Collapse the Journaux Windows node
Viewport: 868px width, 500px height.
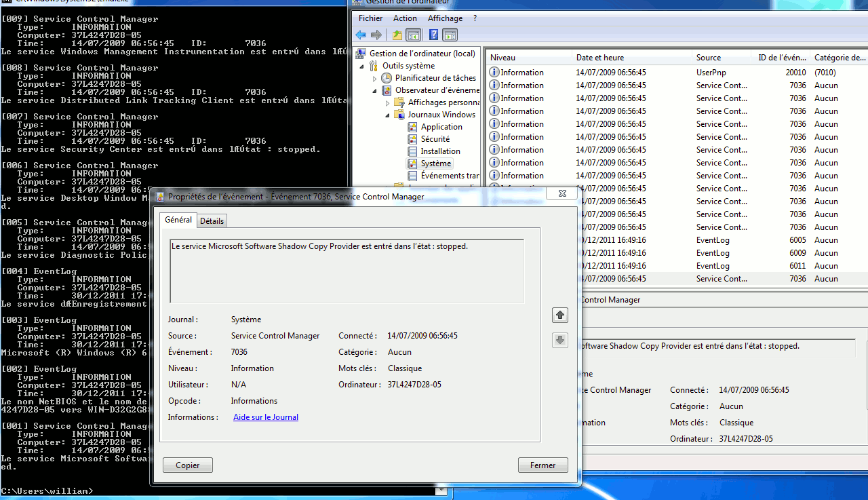coord(387,115)
